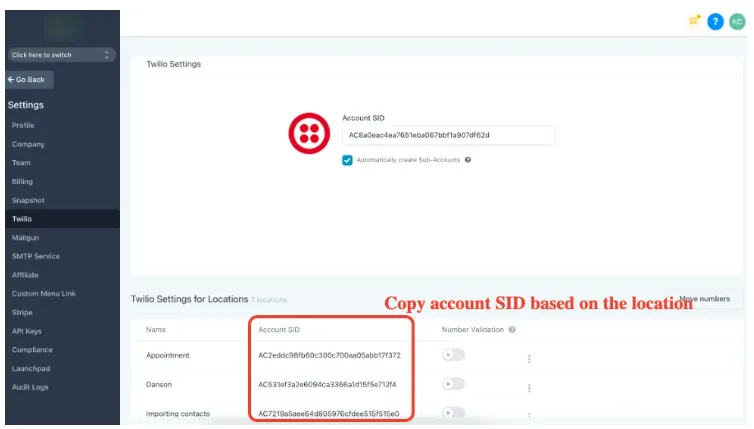Click the Number Validation column header
The height and width of the screenshot is (429, 754).
click(x=473, y=329)
